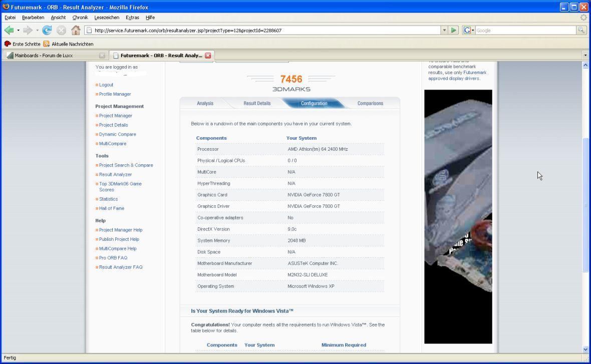Open the Datei menu
Image resolution: width=591 pixels, height=364 pixels.
10,18
